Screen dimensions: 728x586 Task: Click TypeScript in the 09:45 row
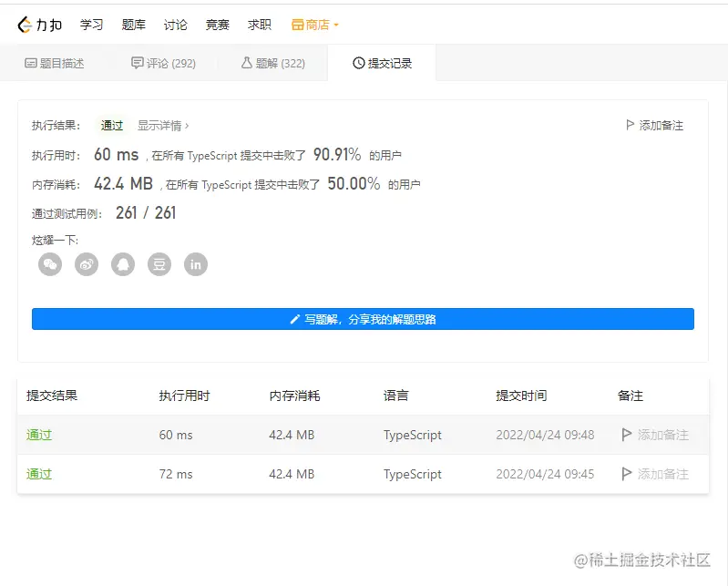(412, 474)
